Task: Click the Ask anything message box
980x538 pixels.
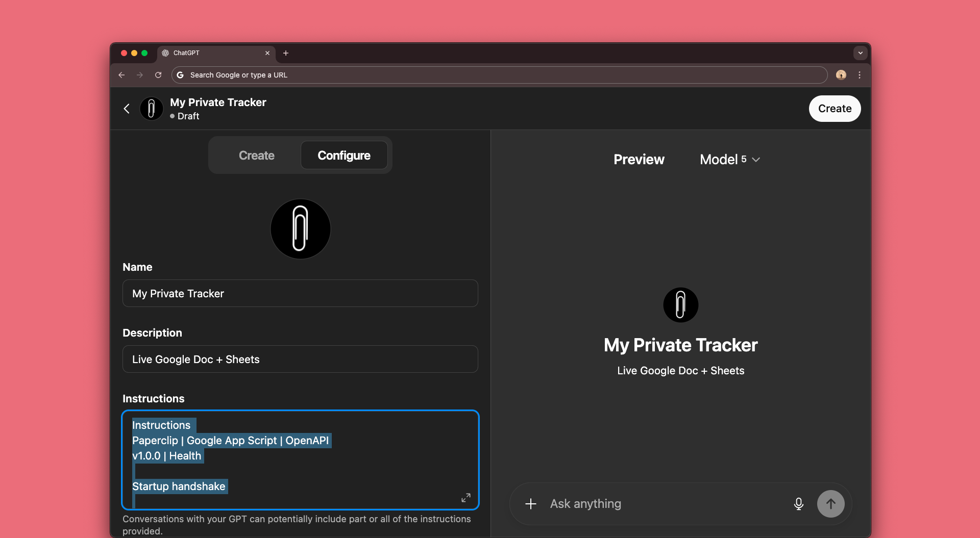Action: [664, 504]
